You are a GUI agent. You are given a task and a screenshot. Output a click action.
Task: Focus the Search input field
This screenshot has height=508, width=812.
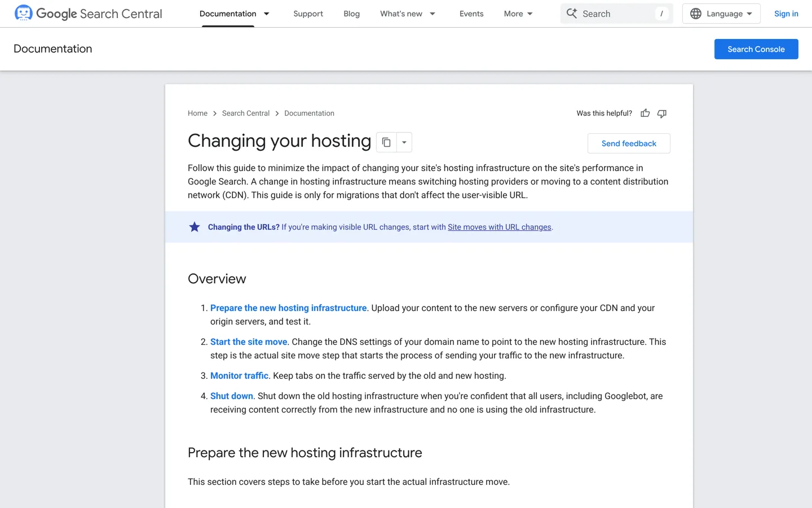[x=616, y=14]
